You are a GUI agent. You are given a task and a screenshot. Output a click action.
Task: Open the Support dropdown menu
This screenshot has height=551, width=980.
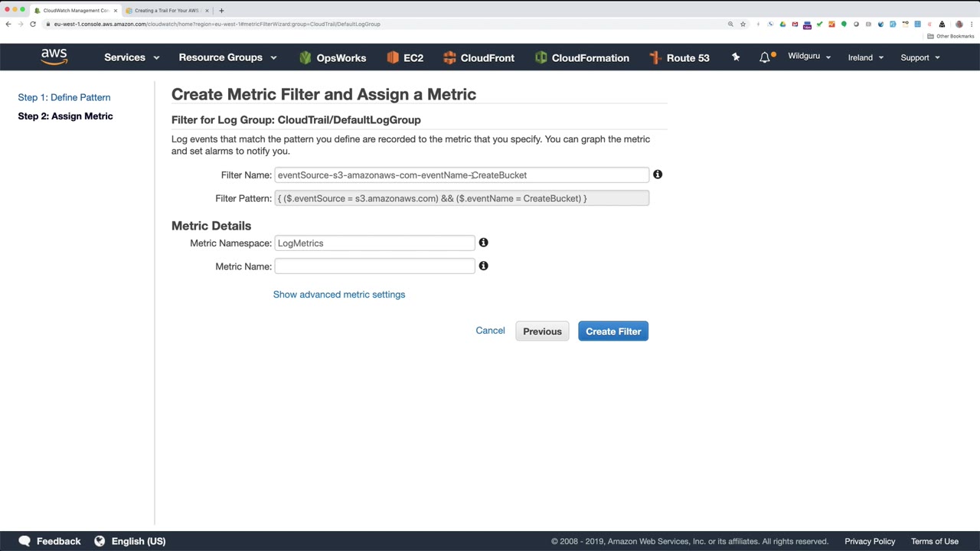(920, 57)
